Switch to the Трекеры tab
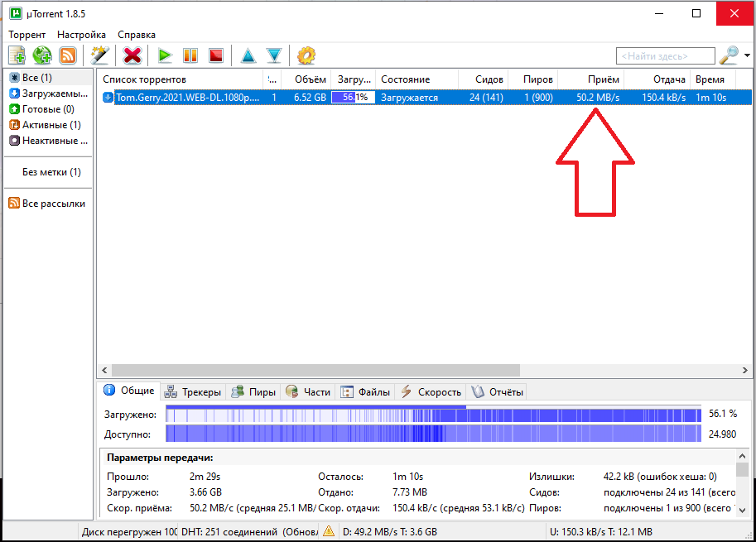The width and height of the screenshot is (756, 542). pos(192,392)
